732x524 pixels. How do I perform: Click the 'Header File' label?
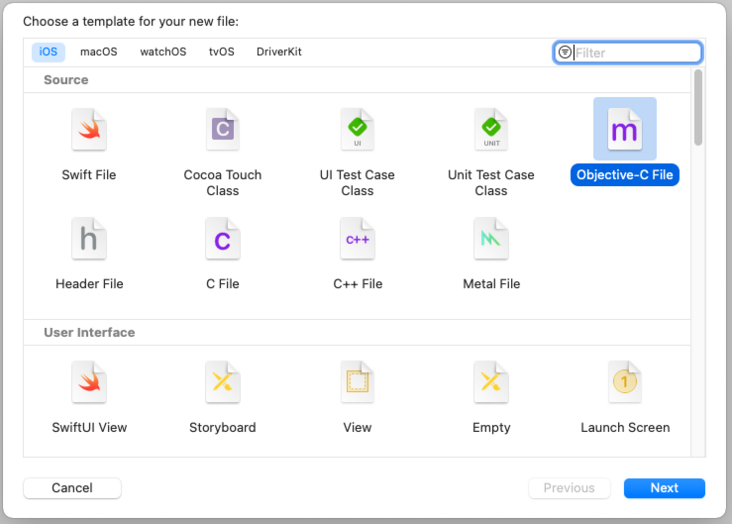[89, 284]
